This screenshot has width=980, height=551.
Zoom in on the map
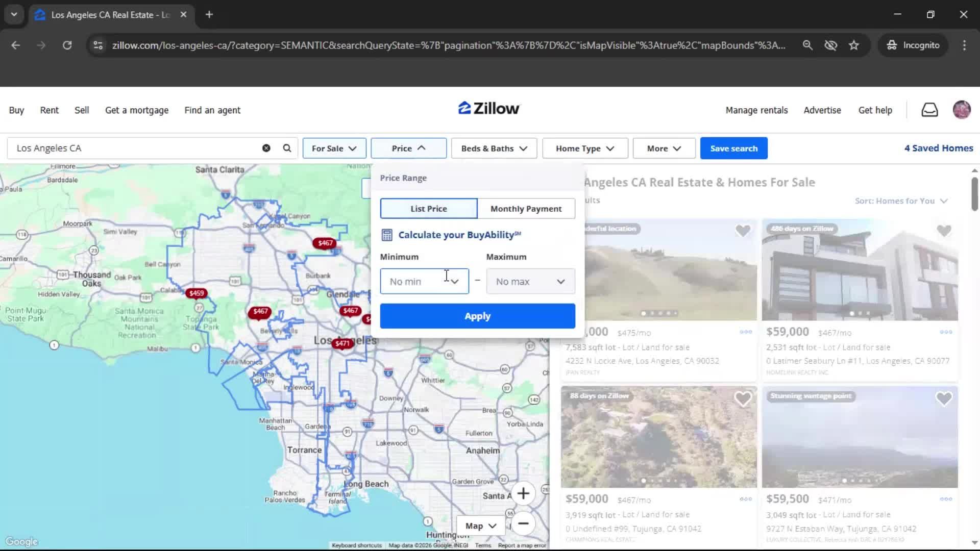point(523,493)
